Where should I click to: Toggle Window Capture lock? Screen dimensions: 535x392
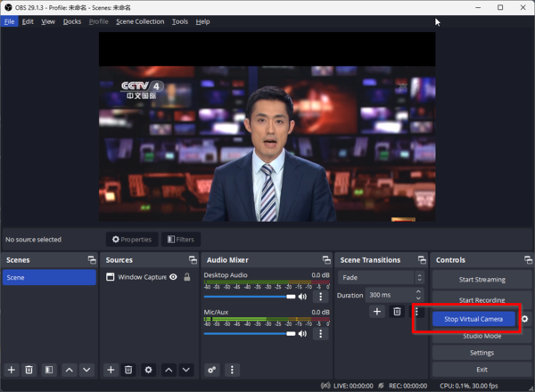click(187, 277)
